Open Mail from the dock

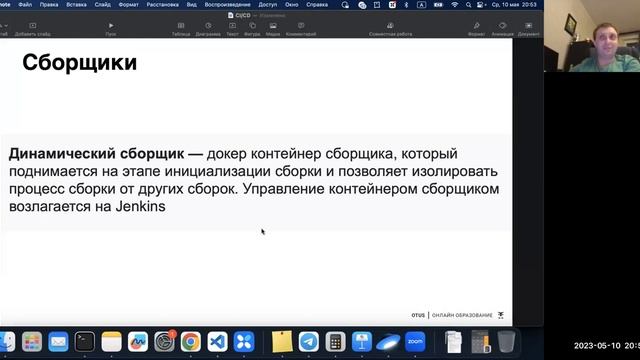pyautogui.click(x=58, y=341)
